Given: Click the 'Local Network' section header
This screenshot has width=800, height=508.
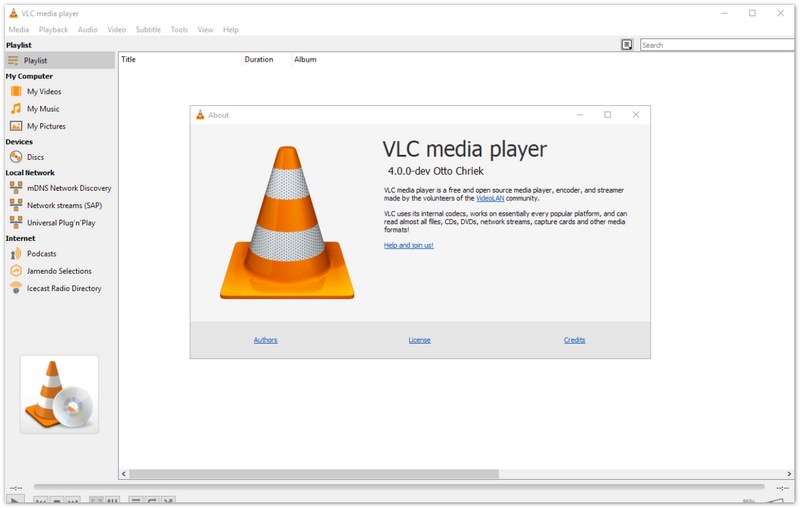Looking at the screenshot, I should tap(30, 173).
